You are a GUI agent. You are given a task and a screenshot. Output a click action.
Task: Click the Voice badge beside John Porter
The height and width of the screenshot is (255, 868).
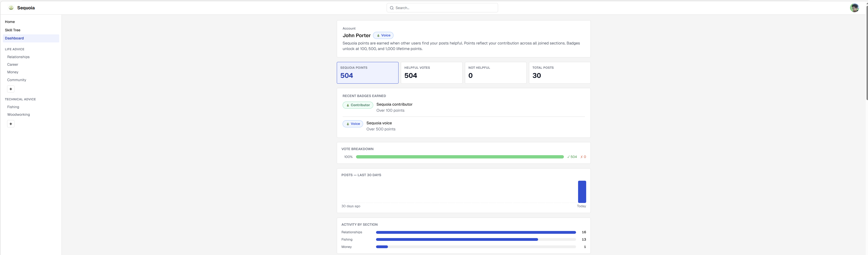tap(383, 35)
